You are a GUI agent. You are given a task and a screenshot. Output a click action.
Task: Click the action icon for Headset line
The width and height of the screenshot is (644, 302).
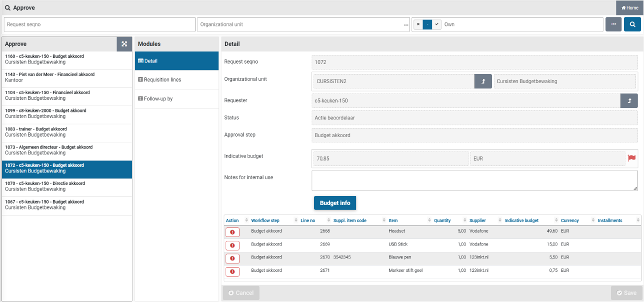tap(232, 232)
